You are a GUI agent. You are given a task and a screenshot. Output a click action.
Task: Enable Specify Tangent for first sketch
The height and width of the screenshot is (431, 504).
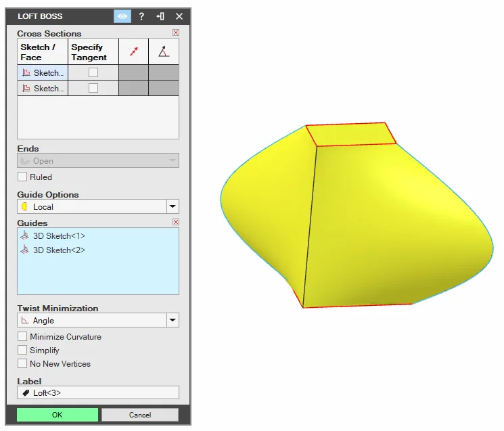pos(93,72)
